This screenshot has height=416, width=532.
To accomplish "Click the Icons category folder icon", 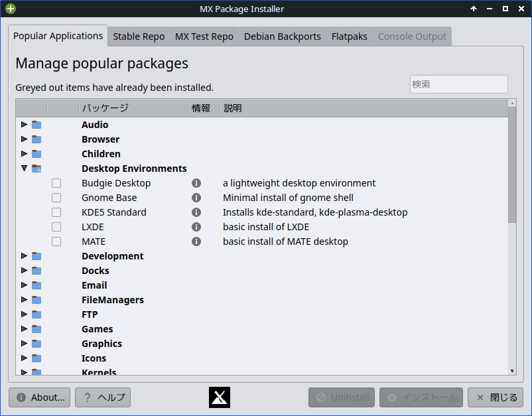I will coord(36,358).
